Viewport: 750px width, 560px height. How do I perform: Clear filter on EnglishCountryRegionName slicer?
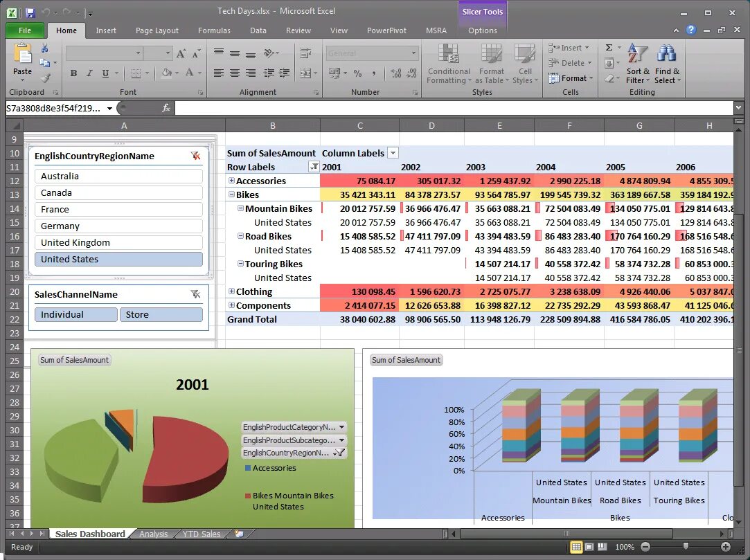(x=195, y=156)
